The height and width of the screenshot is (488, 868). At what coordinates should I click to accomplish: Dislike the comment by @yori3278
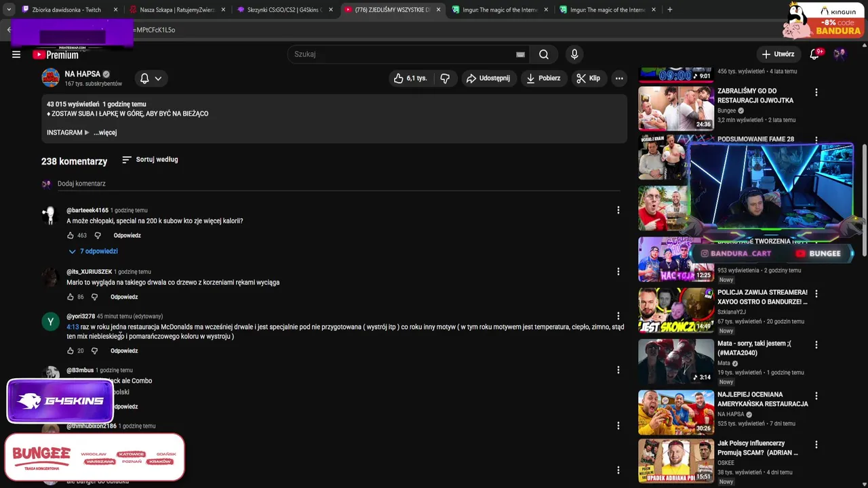(95, 351)
